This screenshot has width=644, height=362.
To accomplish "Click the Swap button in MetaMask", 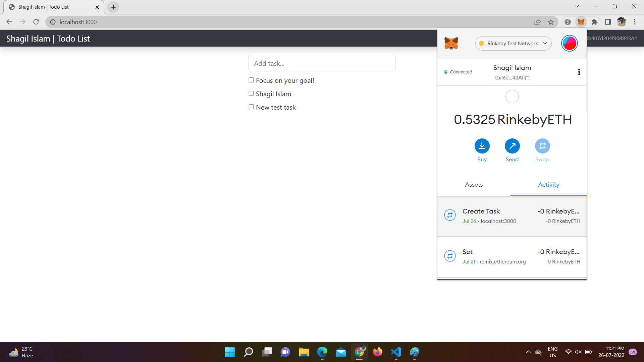I will pyautogui.click(x=542, y=150).
